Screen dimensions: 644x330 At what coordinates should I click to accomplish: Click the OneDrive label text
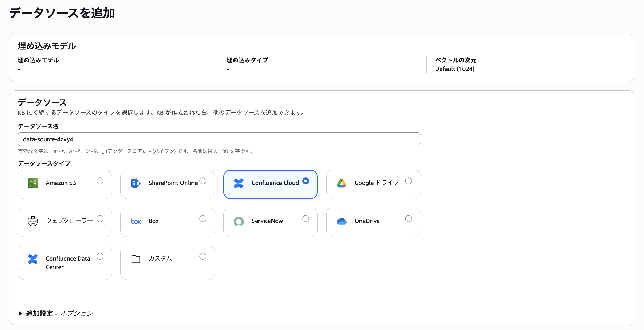tap(367, 221)
